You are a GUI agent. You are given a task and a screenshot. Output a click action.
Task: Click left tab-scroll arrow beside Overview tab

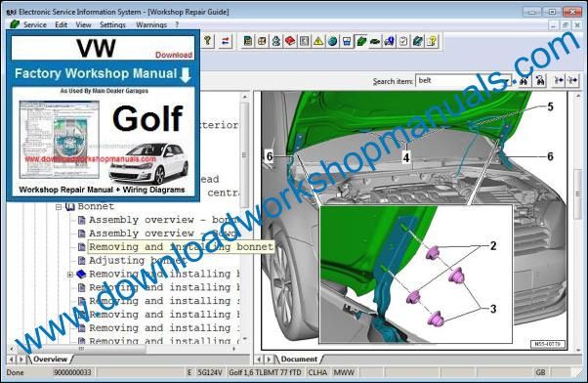(x=12, y=360)
